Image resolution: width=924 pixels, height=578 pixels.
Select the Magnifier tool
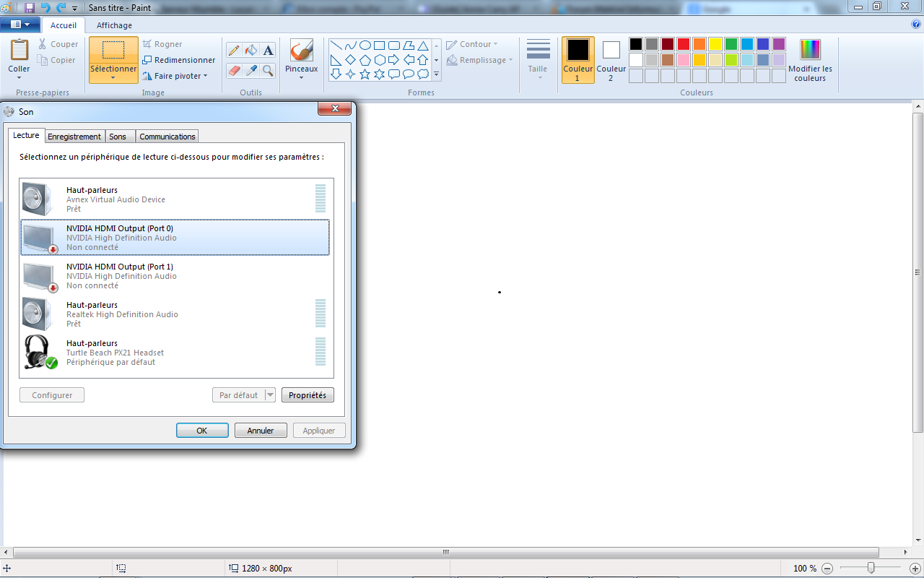click(x=268, y=70)
